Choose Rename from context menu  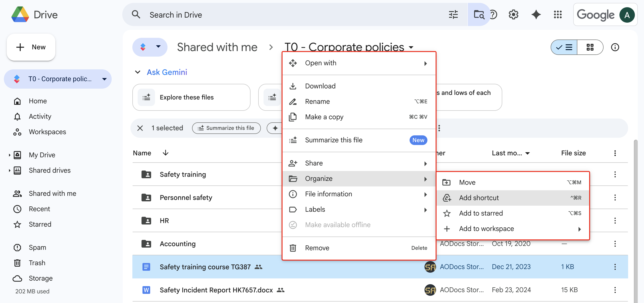pyautogui.click(x=359, y=102)
